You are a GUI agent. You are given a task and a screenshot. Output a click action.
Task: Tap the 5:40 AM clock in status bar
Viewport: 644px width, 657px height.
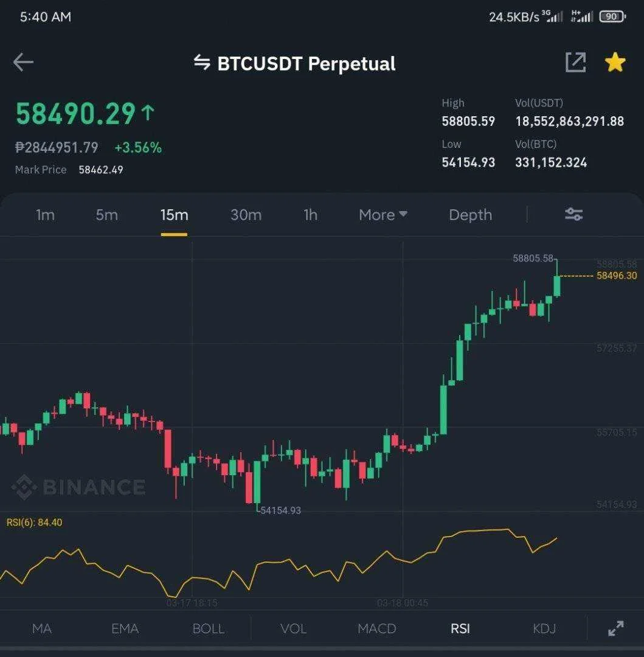(x=46, y=17)
